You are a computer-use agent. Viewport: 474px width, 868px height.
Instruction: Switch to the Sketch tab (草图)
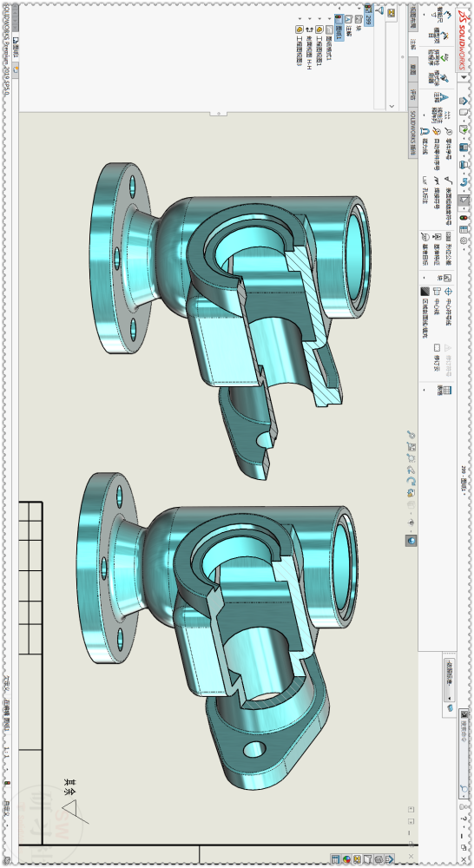click(x=413, y=69)
